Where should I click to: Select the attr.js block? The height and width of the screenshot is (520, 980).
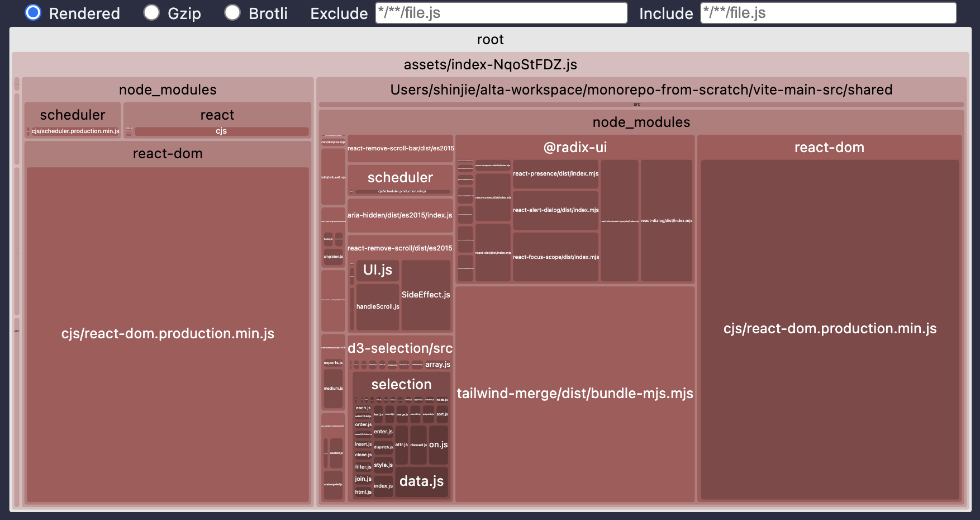tap(402, 445)
